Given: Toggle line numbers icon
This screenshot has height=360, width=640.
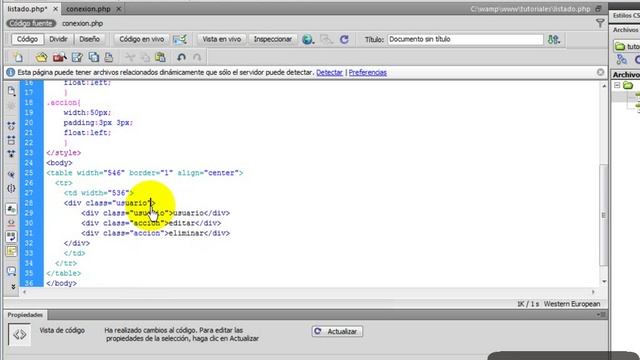Looking at the screenshot, I should pyautogui.click(x=11, y=209).
